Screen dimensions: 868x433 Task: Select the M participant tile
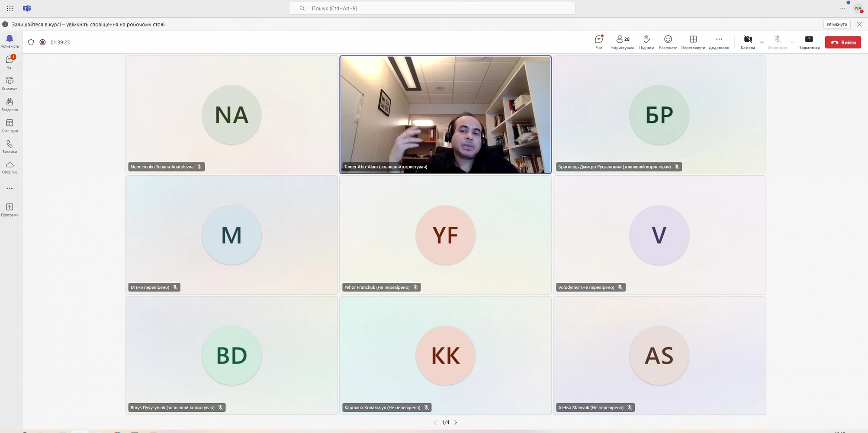pos(231,235)
